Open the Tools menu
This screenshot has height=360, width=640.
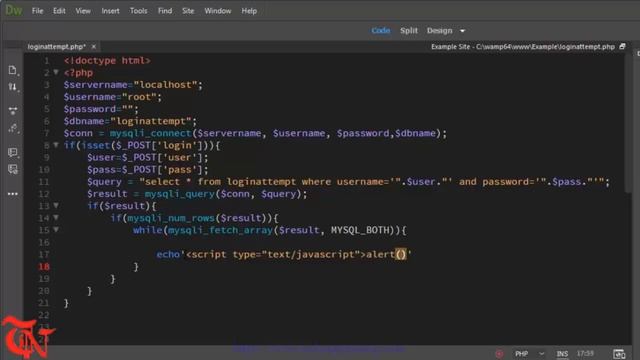pos(139,11)
